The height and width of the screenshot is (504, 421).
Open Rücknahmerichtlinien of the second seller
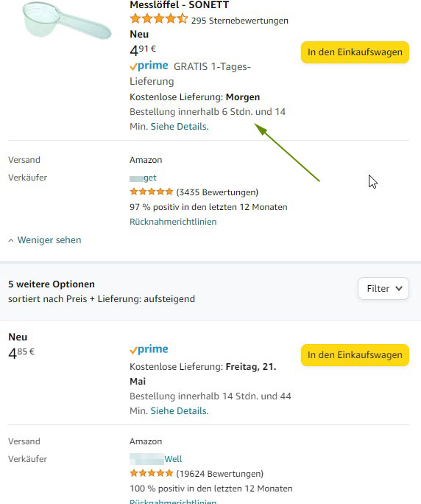[x=173, y=501]
